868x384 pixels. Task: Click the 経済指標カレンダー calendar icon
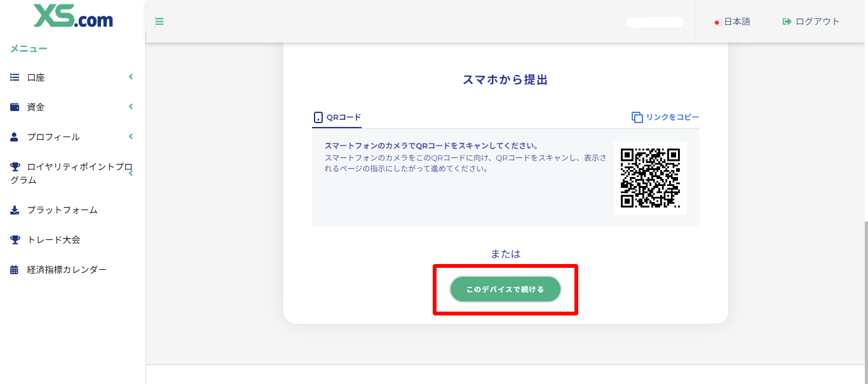tap(14, 269)
